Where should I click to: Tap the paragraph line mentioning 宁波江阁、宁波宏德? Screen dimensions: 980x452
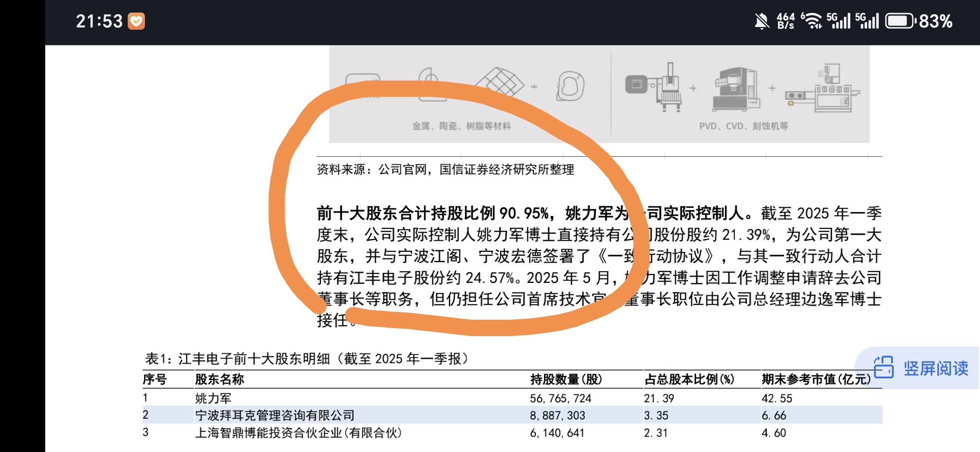tap(599, 256)
